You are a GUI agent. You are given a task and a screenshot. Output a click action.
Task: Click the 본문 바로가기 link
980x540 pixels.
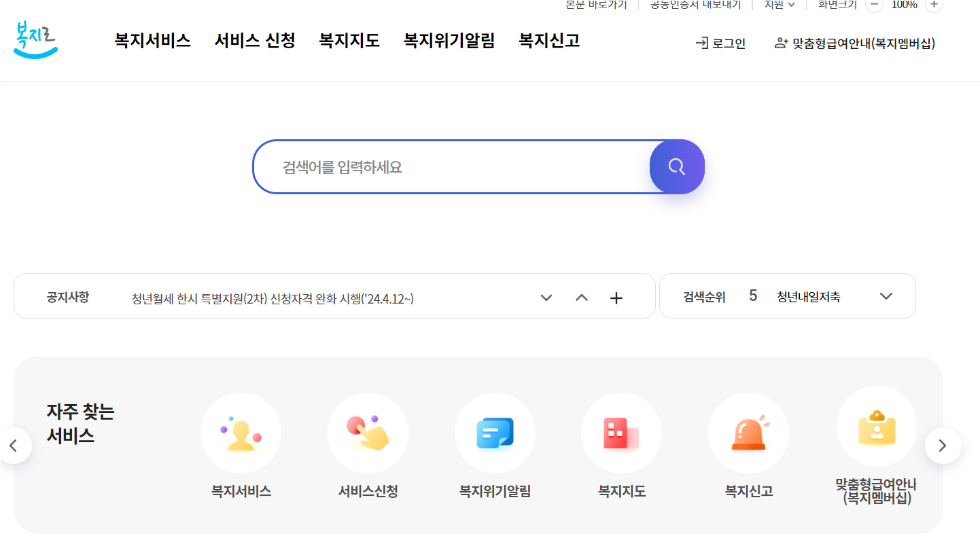tap(596, 4)
